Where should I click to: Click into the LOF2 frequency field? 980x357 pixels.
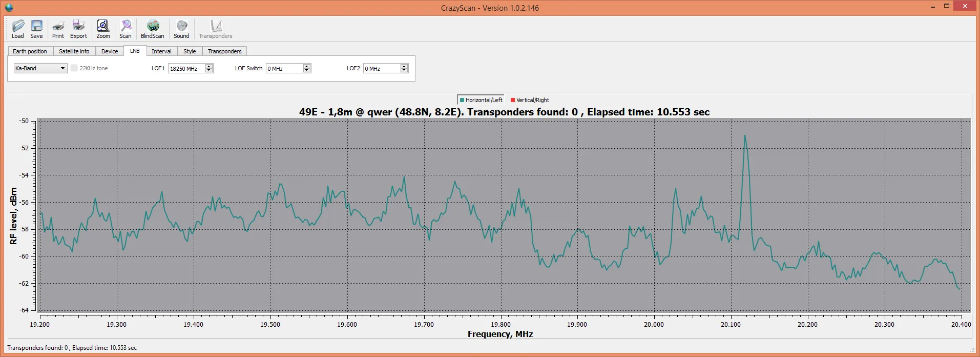(381, 69)
